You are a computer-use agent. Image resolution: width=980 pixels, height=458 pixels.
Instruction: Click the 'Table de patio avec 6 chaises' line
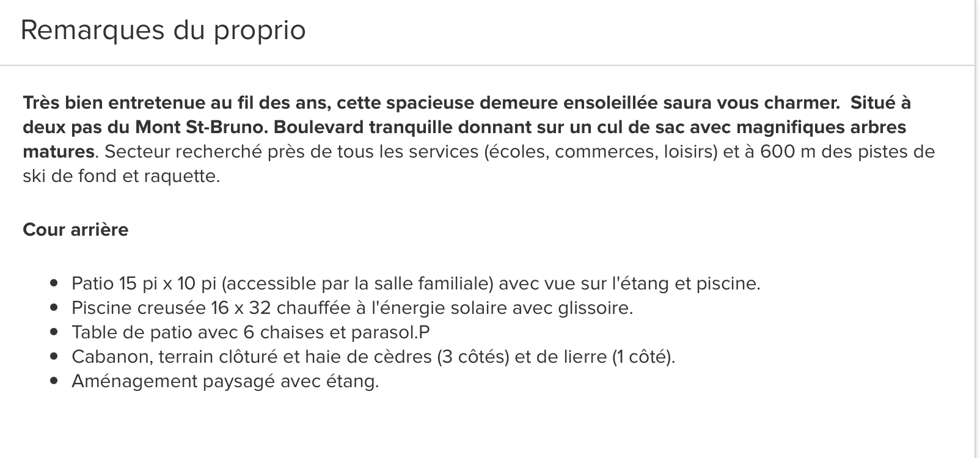pyautogui.click(x=251, y=332)
